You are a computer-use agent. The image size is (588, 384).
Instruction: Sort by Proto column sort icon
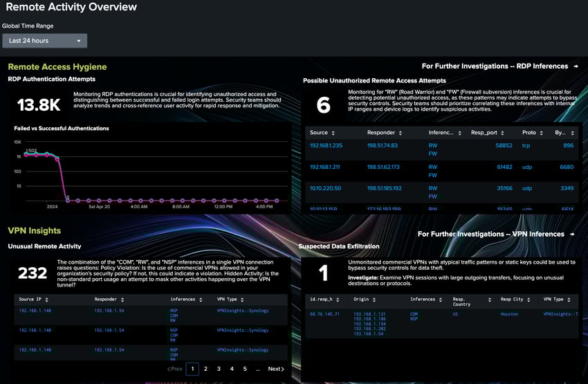[540, 132]
